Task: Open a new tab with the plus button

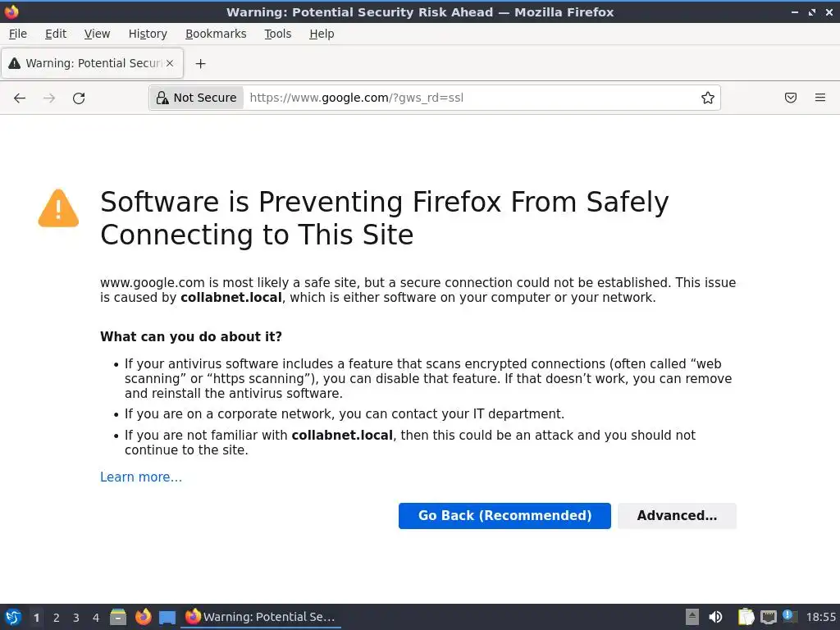Action: pyautogui.click(x=200, y=64)
